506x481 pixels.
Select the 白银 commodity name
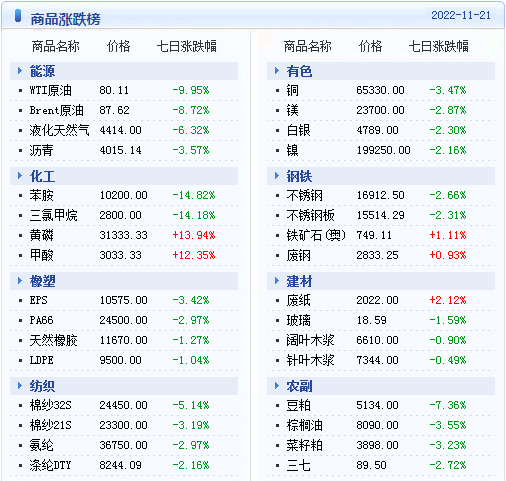coord(298,130)
